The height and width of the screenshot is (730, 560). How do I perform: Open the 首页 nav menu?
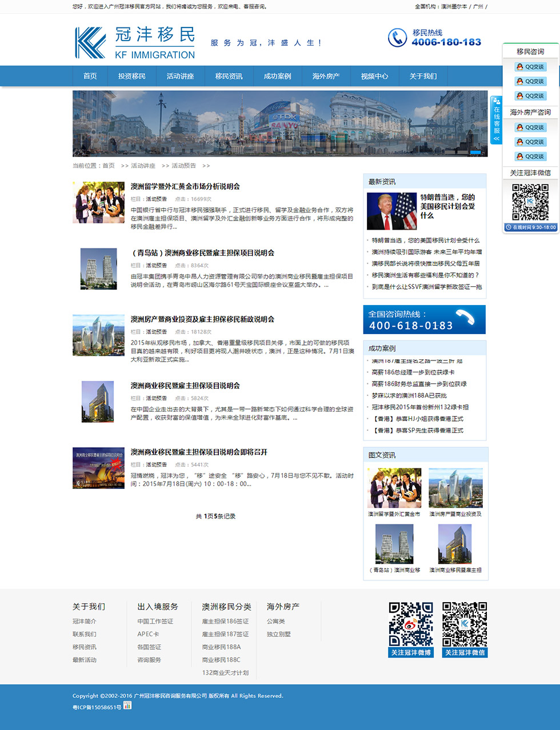tap(90, 76)
